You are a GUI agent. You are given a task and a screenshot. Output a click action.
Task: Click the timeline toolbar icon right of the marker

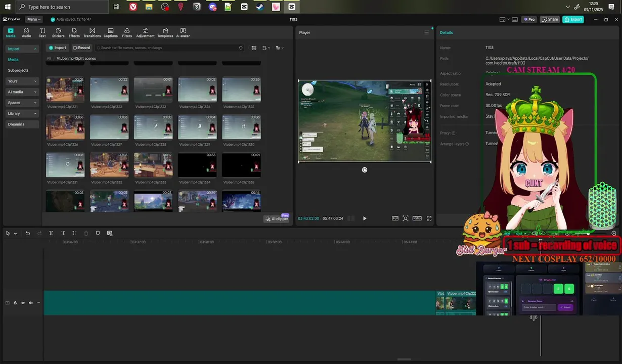(110, 233)
